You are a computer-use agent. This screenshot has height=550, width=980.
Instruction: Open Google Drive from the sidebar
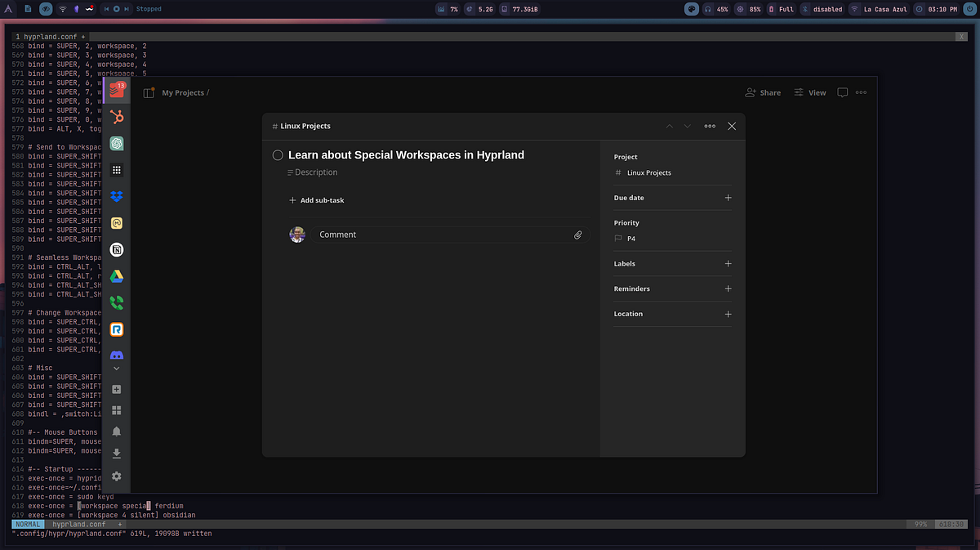point(116,275)
